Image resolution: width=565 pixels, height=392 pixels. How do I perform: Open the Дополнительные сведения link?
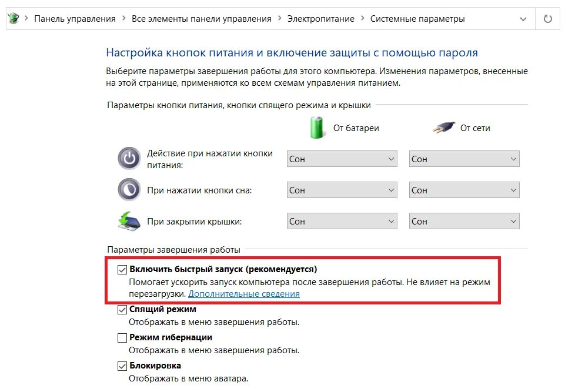[244, 294]
